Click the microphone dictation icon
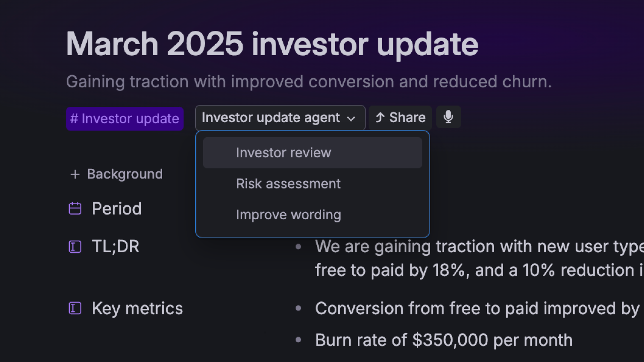The image size is (644, 362). pos(449,117)
